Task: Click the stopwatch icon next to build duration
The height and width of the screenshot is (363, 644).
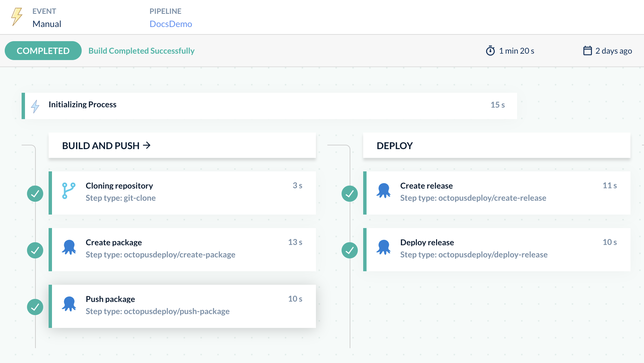Action: [490, 50]
